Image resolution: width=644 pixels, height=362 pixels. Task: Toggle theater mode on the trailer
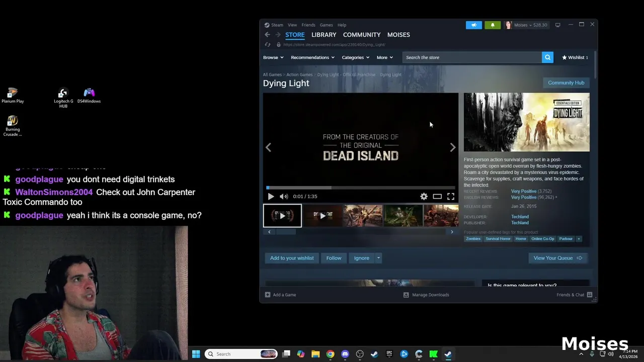(x=437, y=197)
